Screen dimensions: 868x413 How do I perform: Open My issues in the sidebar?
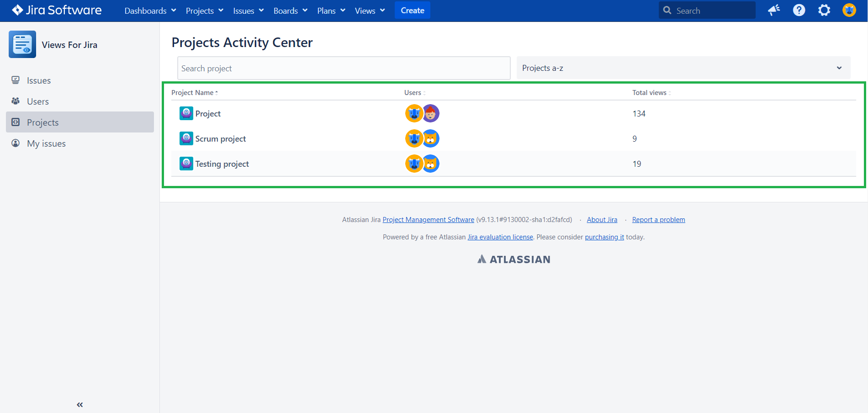point(46,143)
